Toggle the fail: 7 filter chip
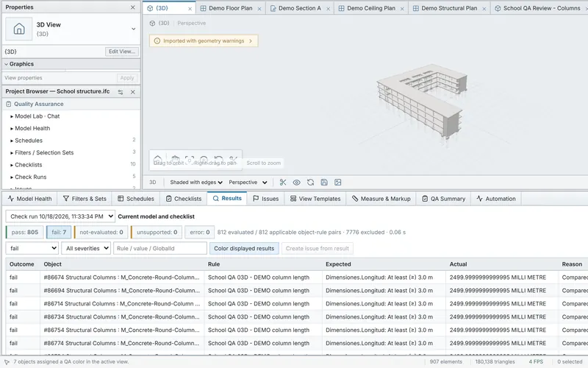Image resolution: width=588 pixels, height=368 pixels. click(59, 232)
